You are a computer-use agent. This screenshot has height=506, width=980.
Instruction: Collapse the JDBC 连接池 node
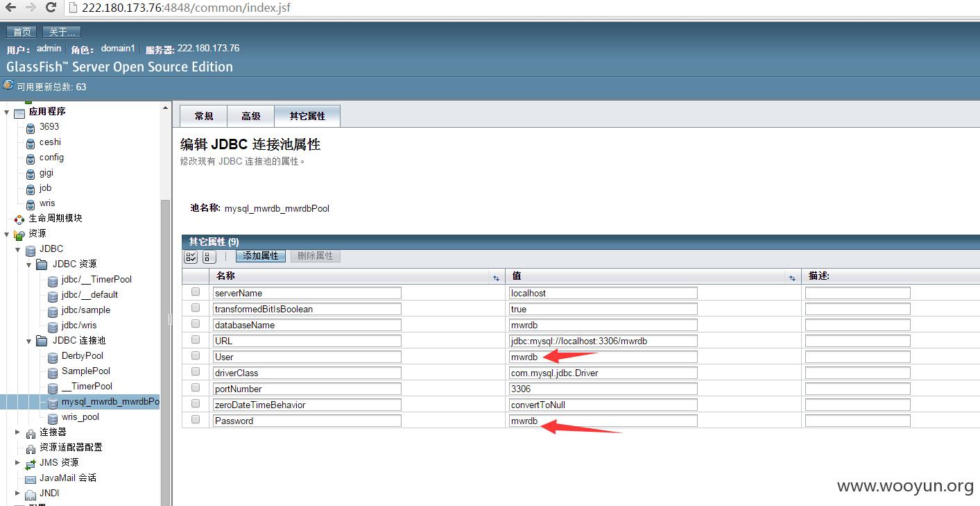29,341
